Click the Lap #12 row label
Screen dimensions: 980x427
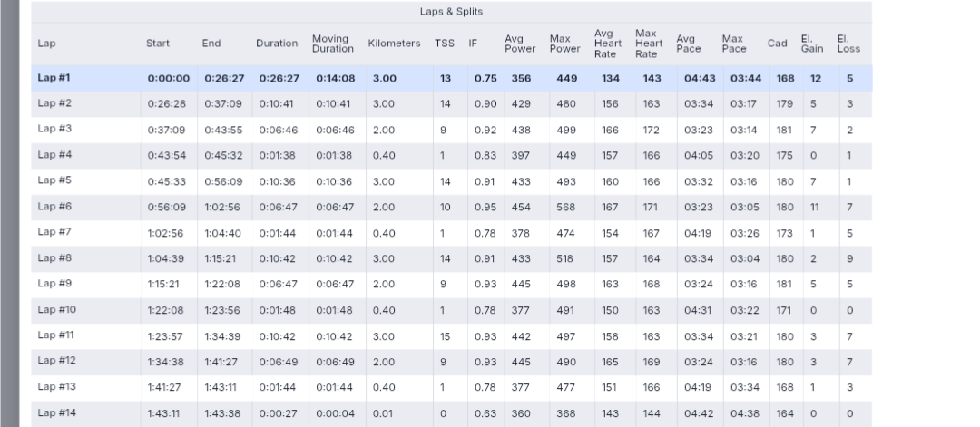coord(57,362)
